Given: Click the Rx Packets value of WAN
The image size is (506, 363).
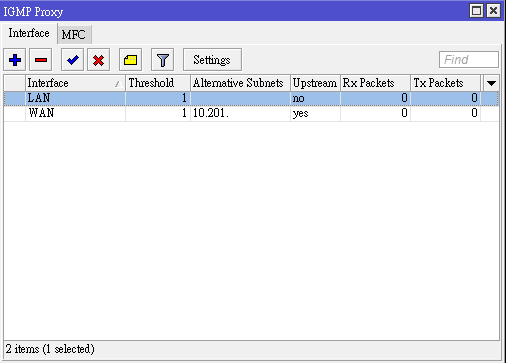Looking at the screenshot, I should click(x=375, y=113).
